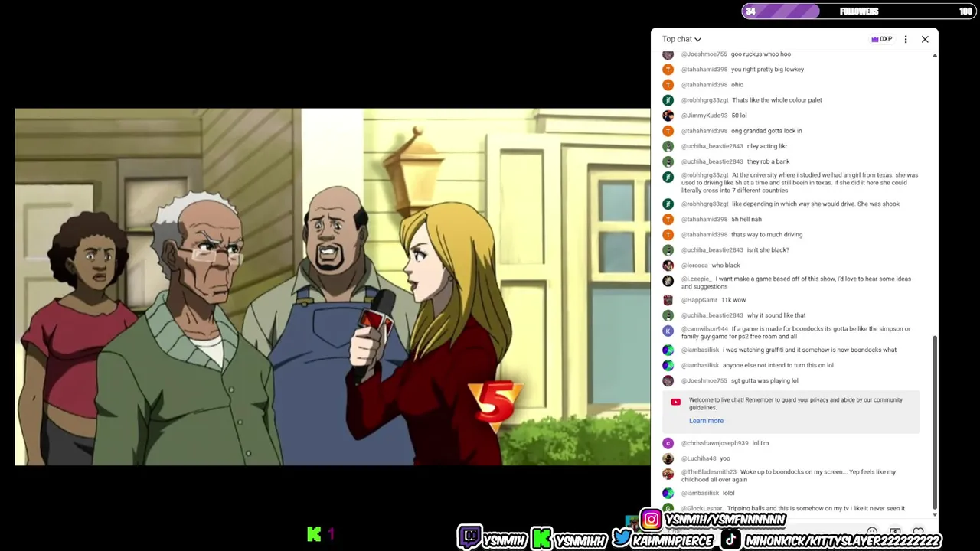980x551 pixels.
Task: Close the live chat panel
Action: (925, 39)
